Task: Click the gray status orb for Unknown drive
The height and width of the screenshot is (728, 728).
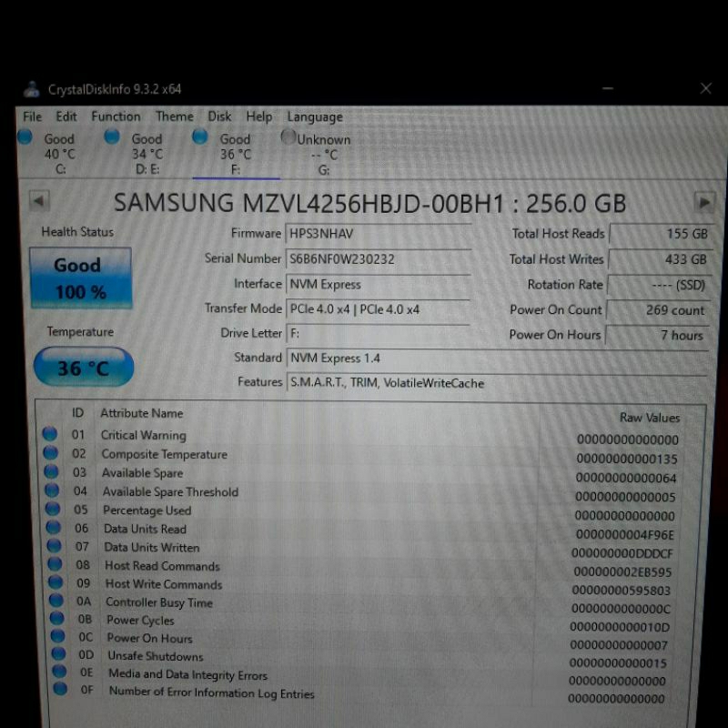Action: (288, 137)
